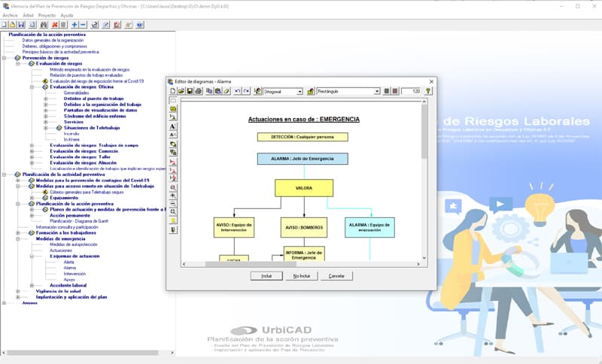Select the VALORA box in diagram
The image size is (602, 364).
(304, 188)
